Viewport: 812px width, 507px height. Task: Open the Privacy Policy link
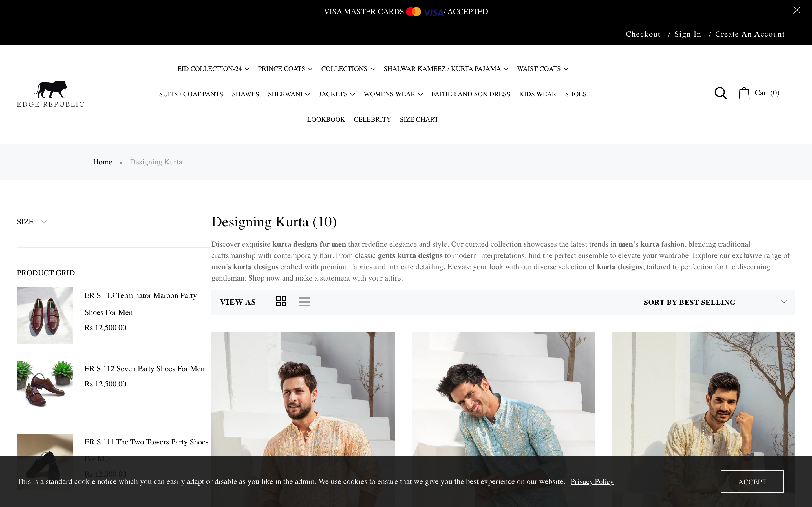pyautogui.click(x=592, y=482)
